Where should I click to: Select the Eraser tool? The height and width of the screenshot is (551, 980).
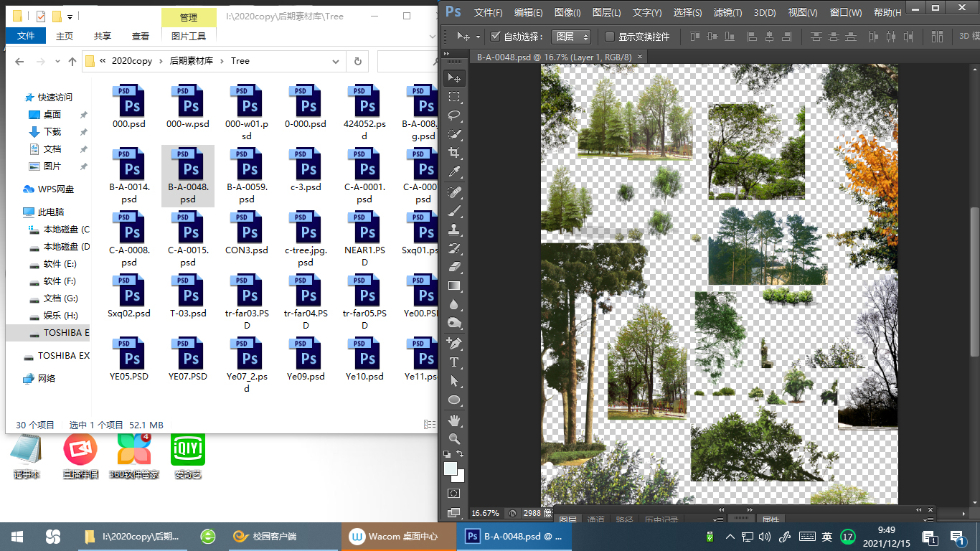(454, 267)
